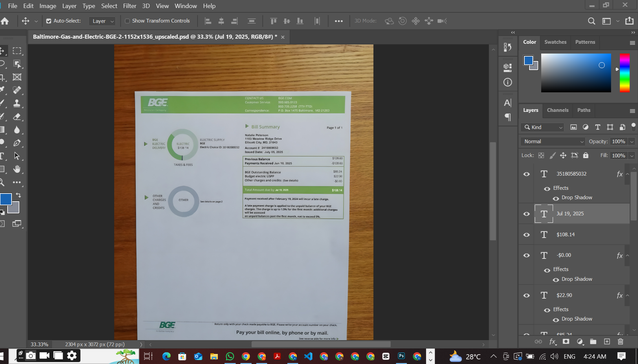
Task: Open the Edit Toolbar three-dots button
Action: click(x=17, y=182)
